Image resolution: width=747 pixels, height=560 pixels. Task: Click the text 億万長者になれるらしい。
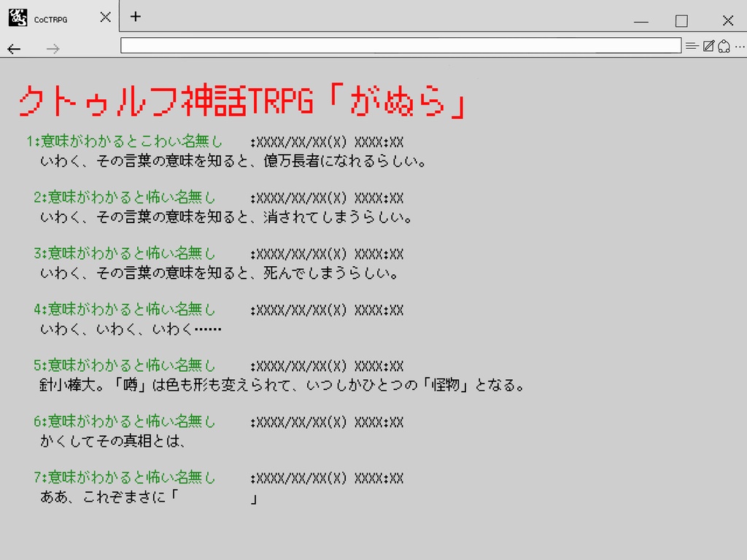[345, 161]
